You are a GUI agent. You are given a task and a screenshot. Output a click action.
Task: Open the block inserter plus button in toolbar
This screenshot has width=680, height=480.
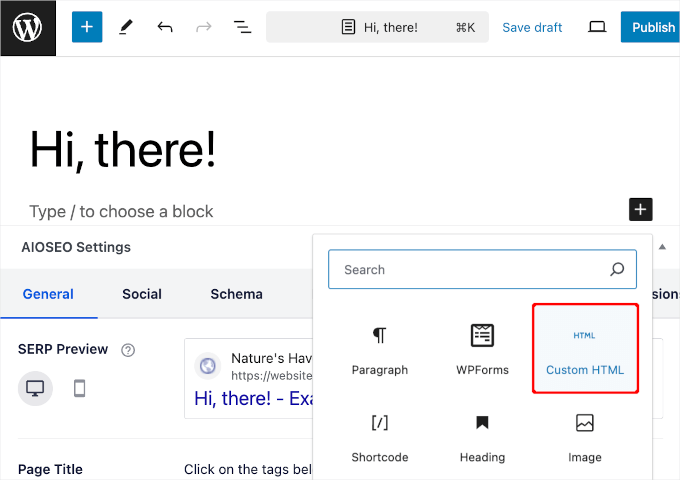(87, 27)
